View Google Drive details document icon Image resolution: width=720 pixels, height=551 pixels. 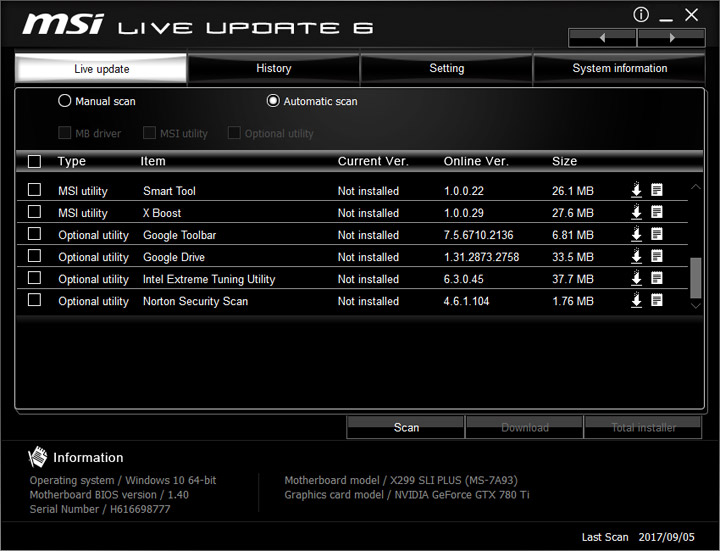657,256
